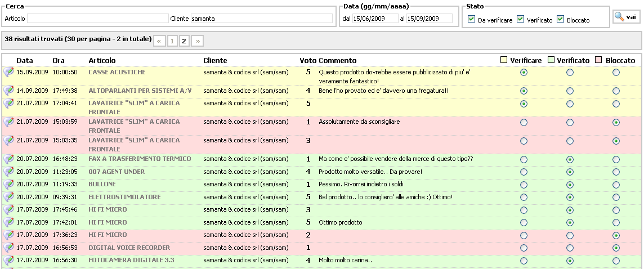The image size is (644, 269).
Task: Open results page 2
Action: click(185, 41)
